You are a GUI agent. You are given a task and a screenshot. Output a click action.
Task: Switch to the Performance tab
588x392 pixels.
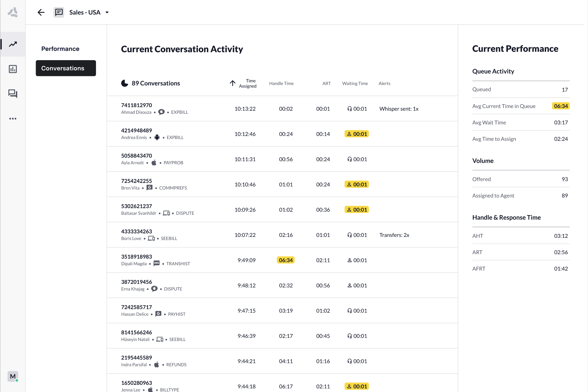pyautogui.click(x=60, y=49)
